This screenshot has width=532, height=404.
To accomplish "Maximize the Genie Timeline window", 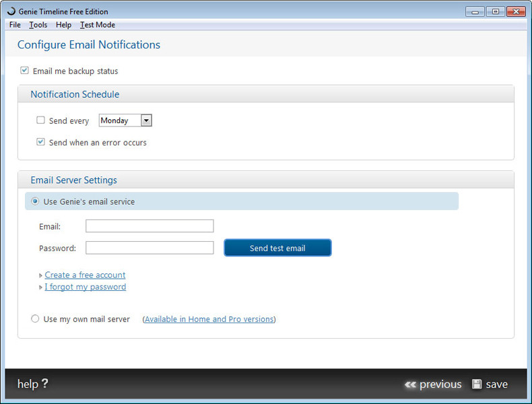I will [496, 11].
